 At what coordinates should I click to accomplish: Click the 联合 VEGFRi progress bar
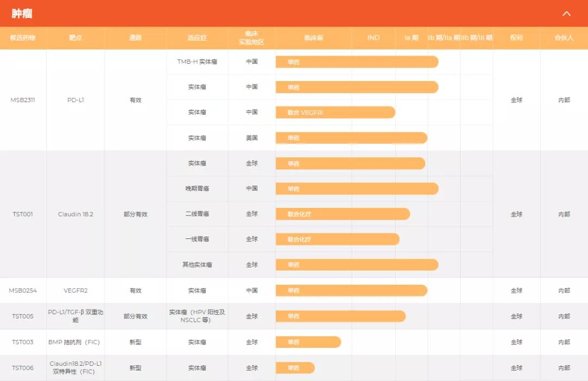coord(336,112)
